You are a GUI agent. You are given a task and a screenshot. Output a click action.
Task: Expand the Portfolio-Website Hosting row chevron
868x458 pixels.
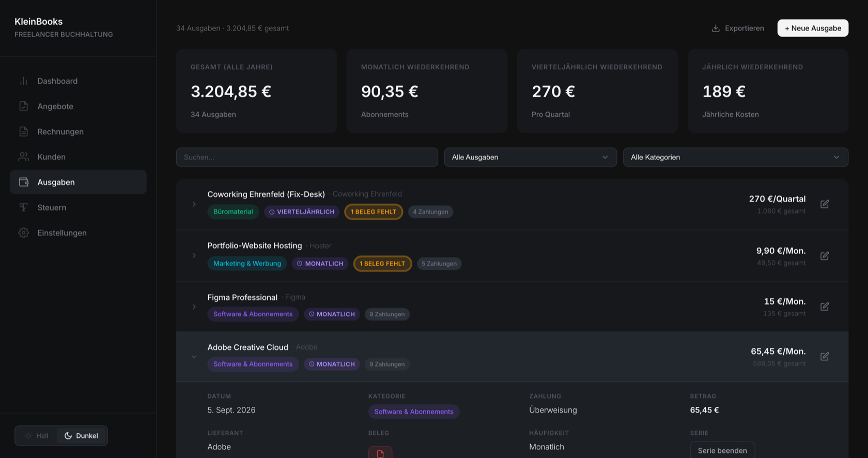[x=194, y=255]
